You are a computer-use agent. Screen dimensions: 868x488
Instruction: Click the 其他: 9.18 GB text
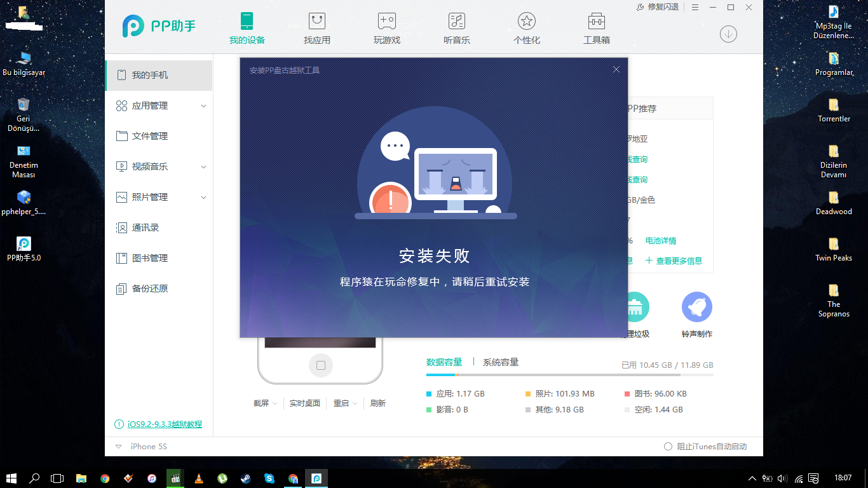click(559, 410)
